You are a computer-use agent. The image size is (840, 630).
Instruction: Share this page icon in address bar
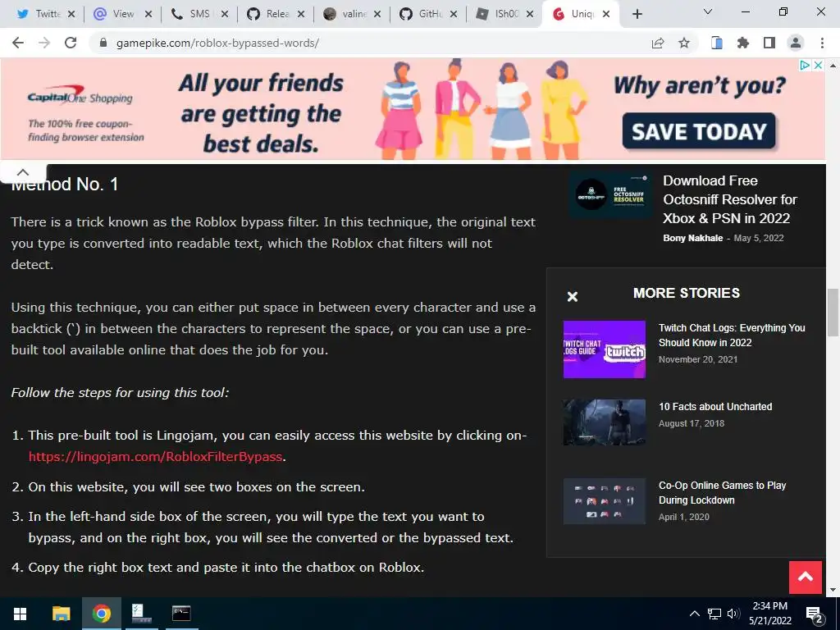click(658, 43)
